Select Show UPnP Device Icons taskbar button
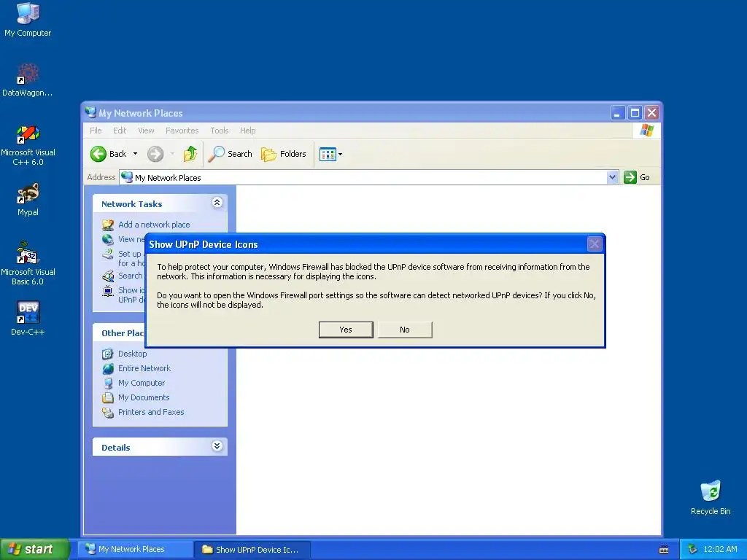The width and height of the screenshot is (747, 560). (x=253, y=550)
